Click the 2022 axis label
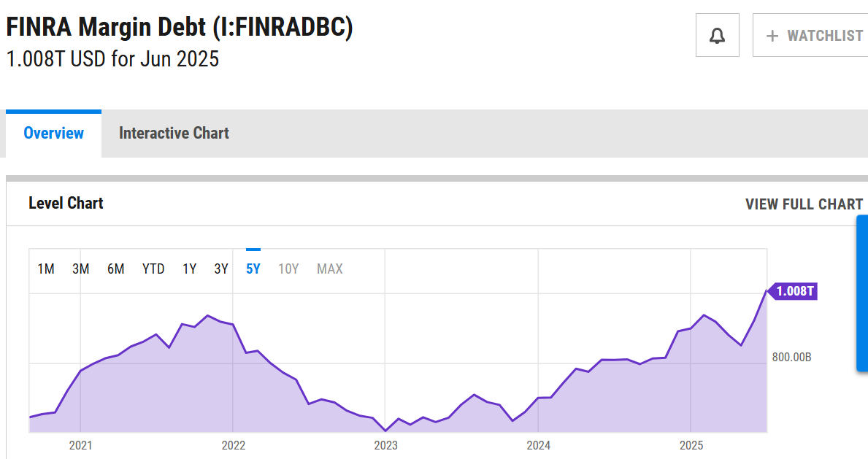The width and height of the screenshot is (868, 459). click(x=233, y=446)
